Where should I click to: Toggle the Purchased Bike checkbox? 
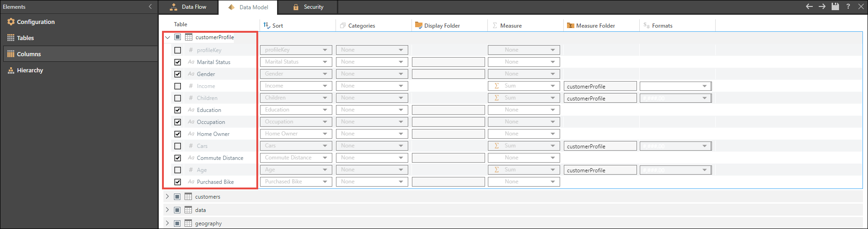coord(178,182)
